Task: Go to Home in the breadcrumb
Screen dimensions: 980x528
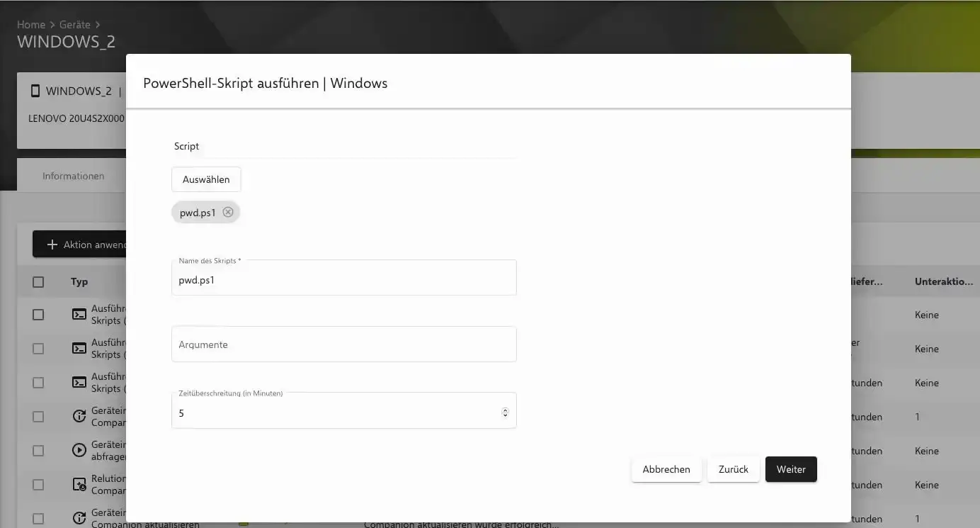Action: 30,25
